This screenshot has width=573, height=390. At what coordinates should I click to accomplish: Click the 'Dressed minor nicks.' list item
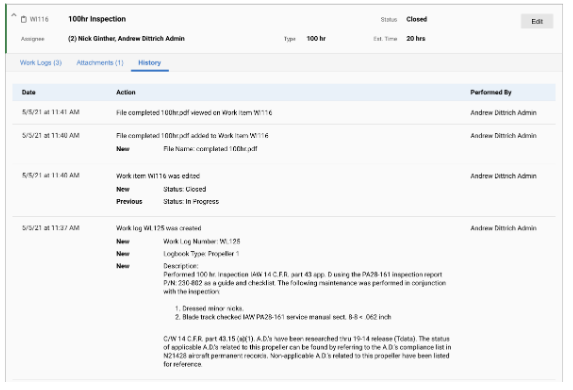[213, 308]
